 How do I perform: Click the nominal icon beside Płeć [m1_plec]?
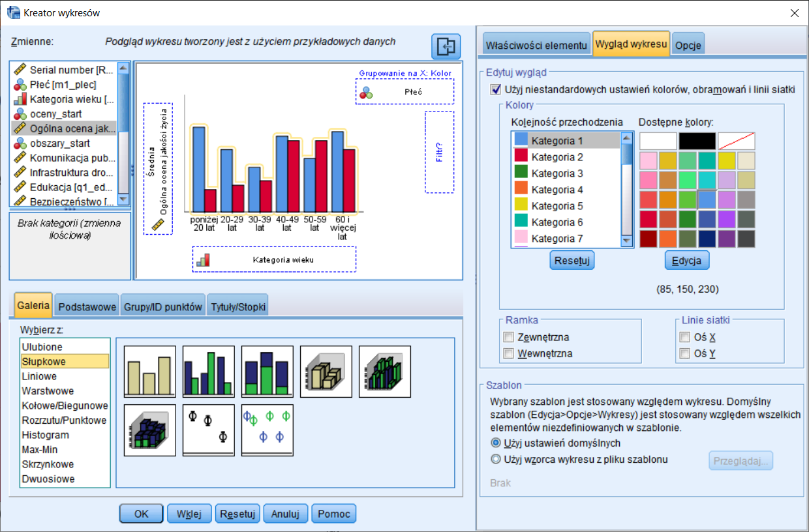pos(20,85)
